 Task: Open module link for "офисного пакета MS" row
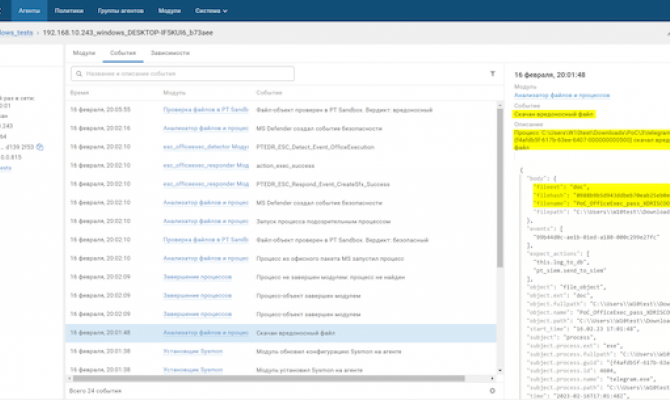coord(206,259)
